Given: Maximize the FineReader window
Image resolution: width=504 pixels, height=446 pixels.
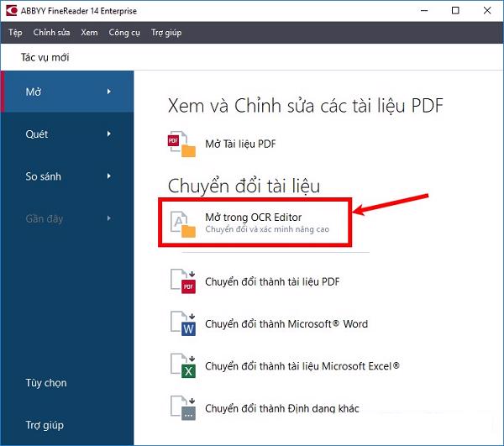Looking at the screenshot, I should pyautogui.click(x=455, y=11).
